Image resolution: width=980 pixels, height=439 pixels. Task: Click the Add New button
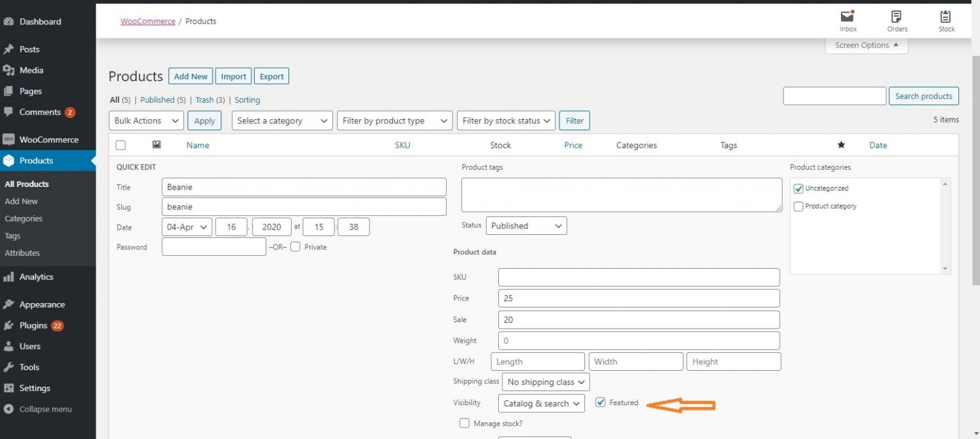tap(190, 77)
